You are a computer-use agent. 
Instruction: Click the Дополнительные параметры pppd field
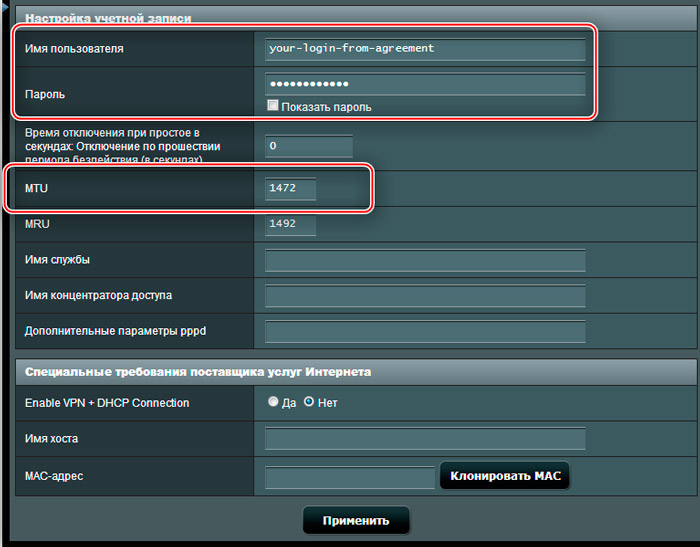coord(425,331)
